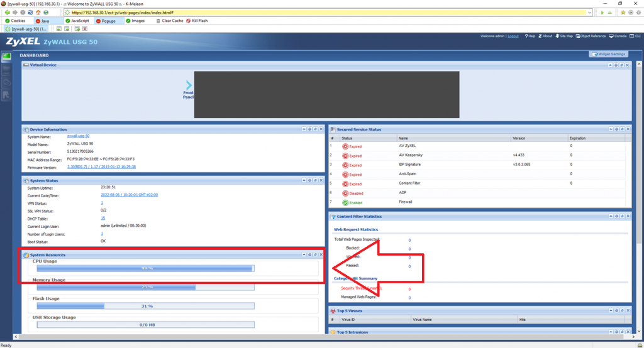
Task: Click Clear Cache trash icon
Action: tap(158, 21)
